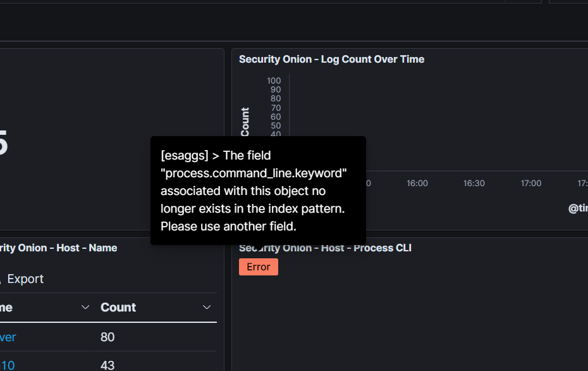Click the count value 43 in the table
This screenshot has width=588, height=371.
click(x=107, y=365)
